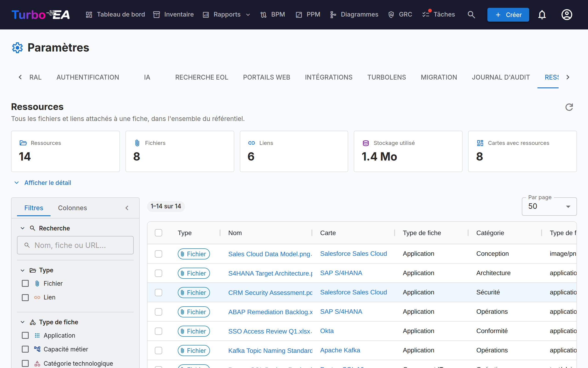This screenshot has width=588, height=368.
Task: Collapse the Recherche filter section
Action: (x=23, y=228)
